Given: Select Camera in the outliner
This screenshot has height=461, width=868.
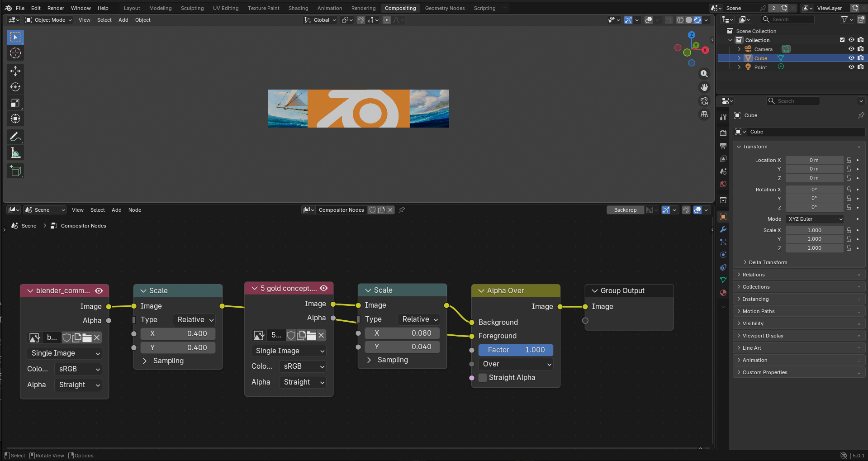Looking at the screenshot, I should 763,49.
